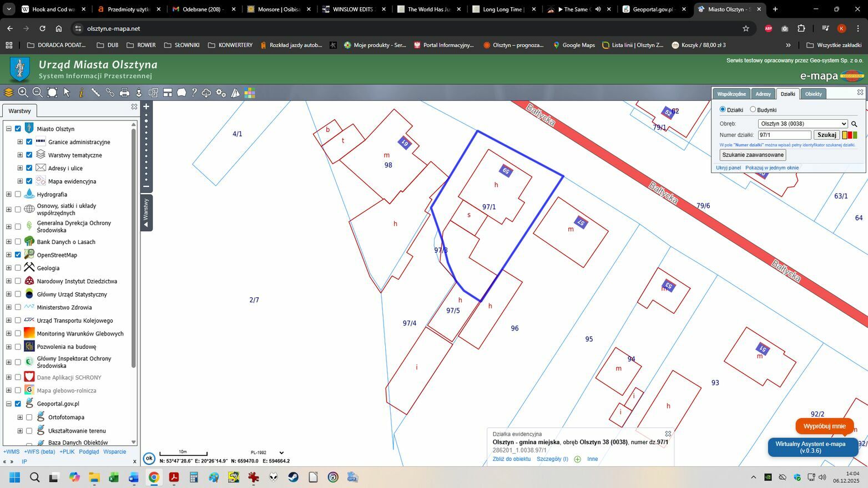Open the gears settings tool

pos(221,93)
